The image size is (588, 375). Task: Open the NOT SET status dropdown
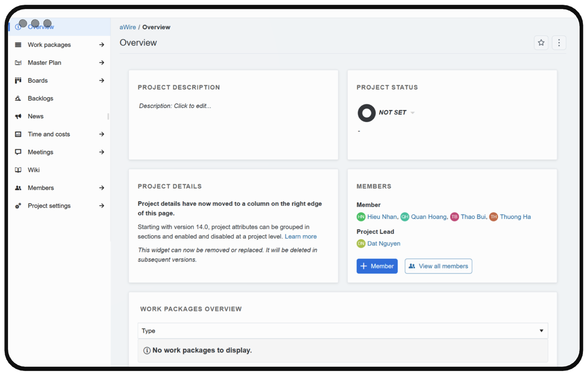(412, 113)
